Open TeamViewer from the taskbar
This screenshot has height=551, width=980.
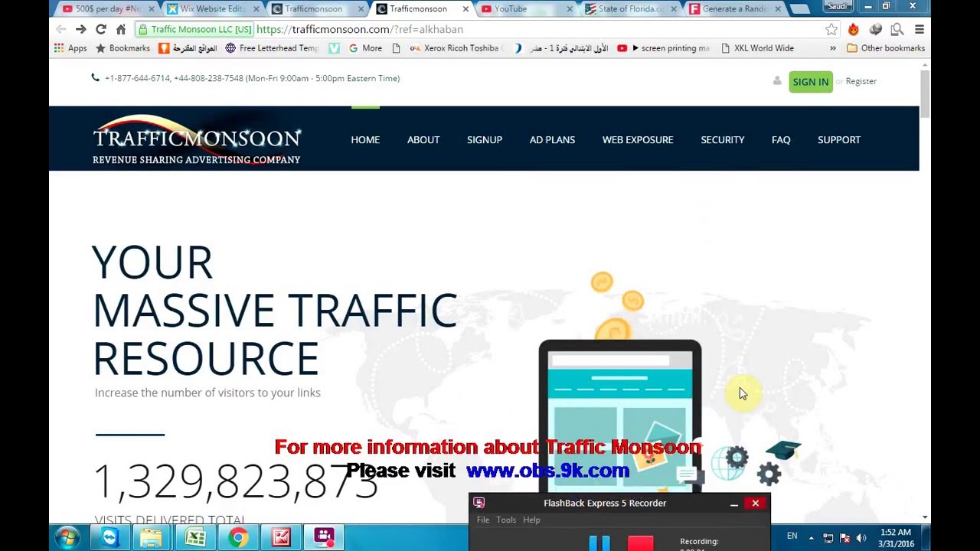[111, 538]
